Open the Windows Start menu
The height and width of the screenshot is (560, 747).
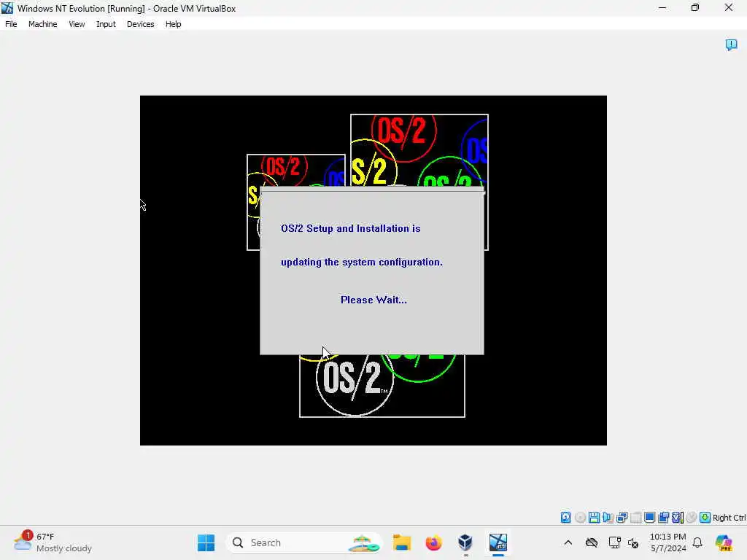[x=206, y=542]
